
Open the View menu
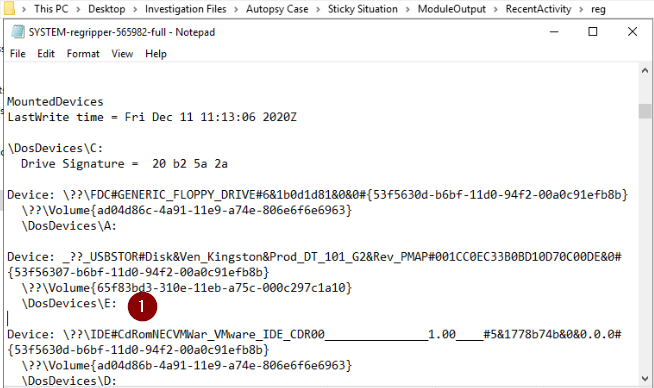pos(122,54)
